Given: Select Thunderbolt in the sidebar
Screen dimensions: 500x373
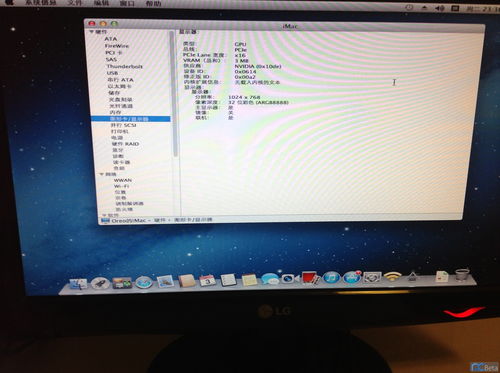Looking at the screenshot, I should [x=124, y=66].
